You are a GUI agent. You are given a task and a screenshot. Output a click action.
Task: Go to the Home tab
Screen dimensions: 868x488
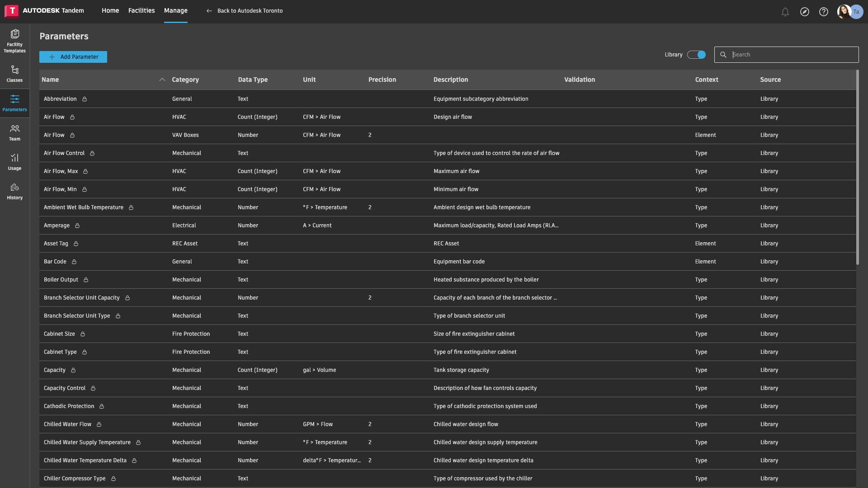pos(110,11)
